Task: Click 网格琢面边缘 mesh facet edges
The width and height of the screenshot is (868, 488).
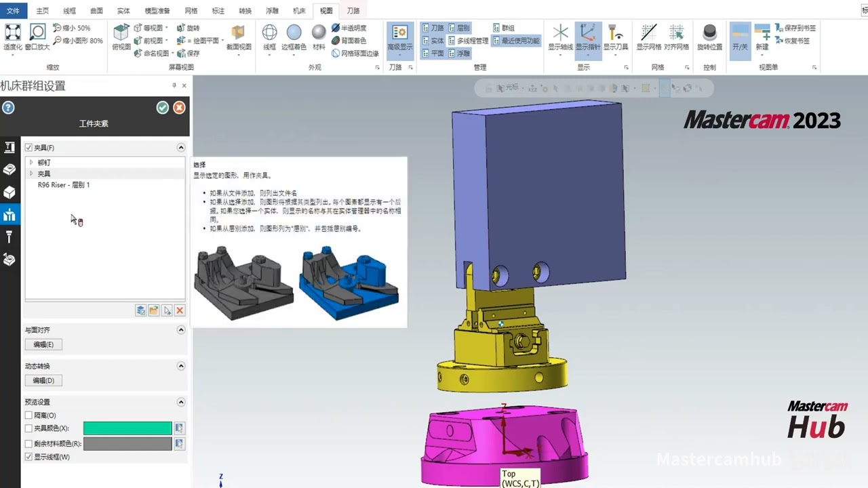Action: click(355, 53)
